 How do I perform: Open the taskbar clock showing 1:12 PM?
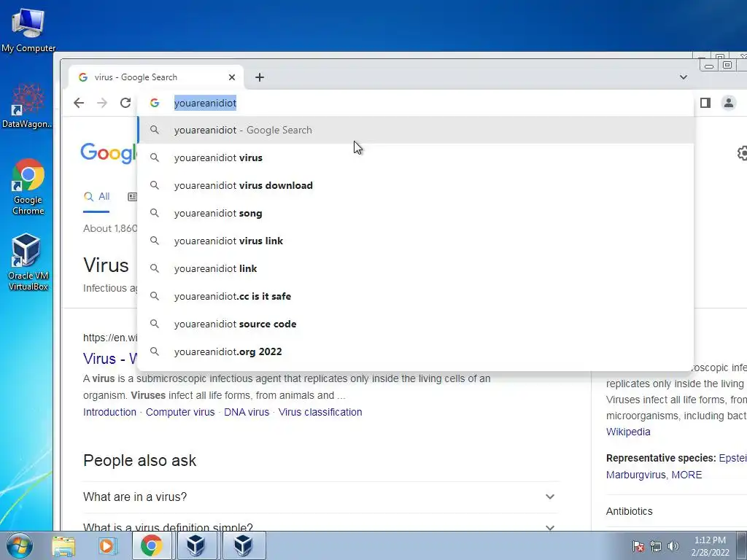coord(710,545)
